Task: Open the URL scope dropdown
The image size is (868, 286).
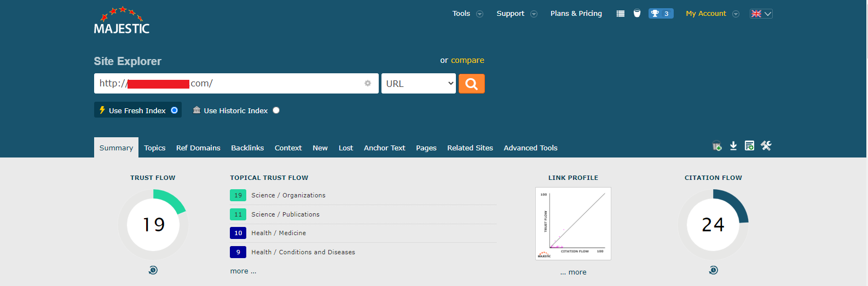Action: [x=419, y=84]
